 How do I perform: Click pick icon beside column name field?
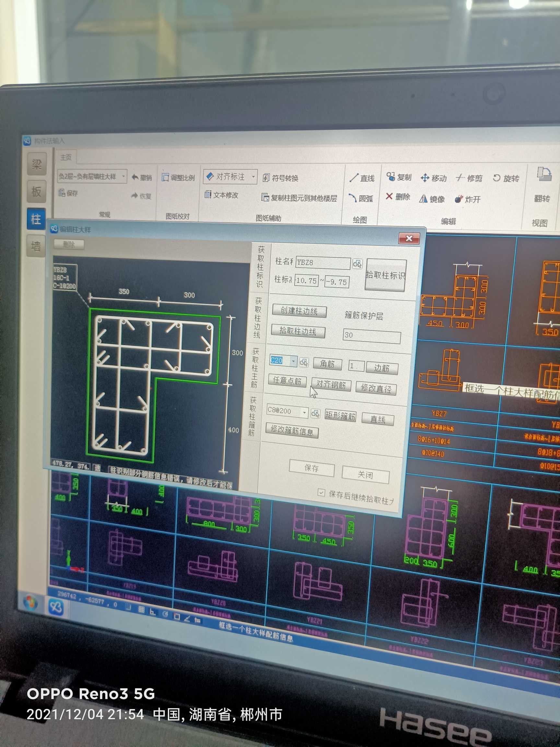coord(357,264)
